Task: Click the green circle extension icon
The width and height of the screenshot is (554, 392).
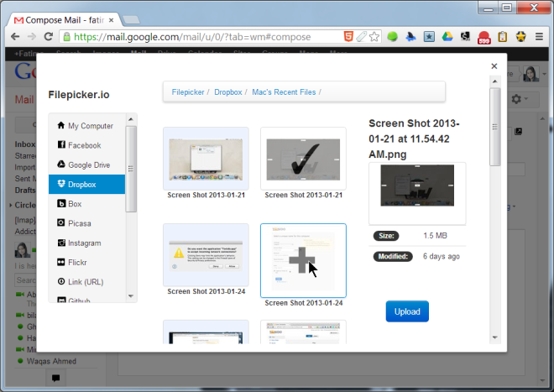Action: (392, 36)
